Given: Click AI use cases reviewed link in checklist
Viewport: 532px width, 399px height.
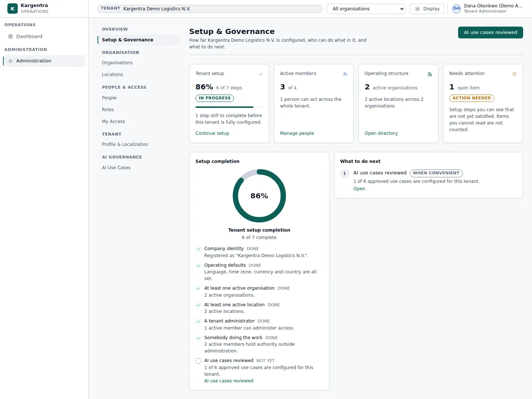Looking at the screenshot, I should pyautogui.click(x=229, y=381).
